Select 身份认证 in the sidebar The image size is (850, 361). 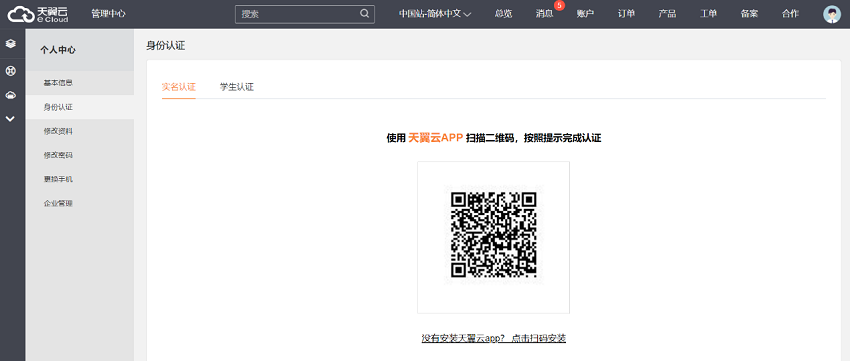80,107
